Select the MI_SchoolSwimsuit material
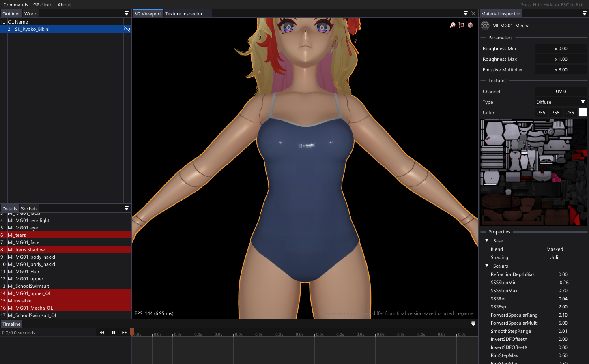This screenshot has width=589, height=364. 28,286
